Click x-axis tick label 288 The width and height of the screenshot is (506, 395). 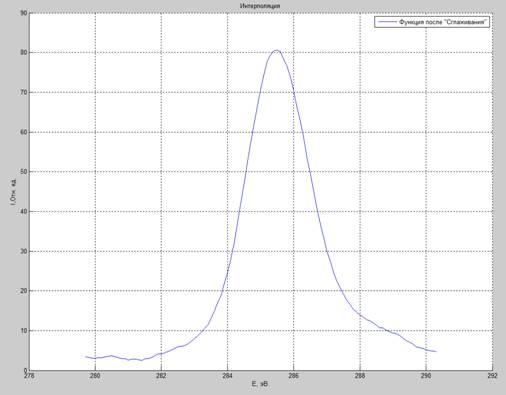360,376
